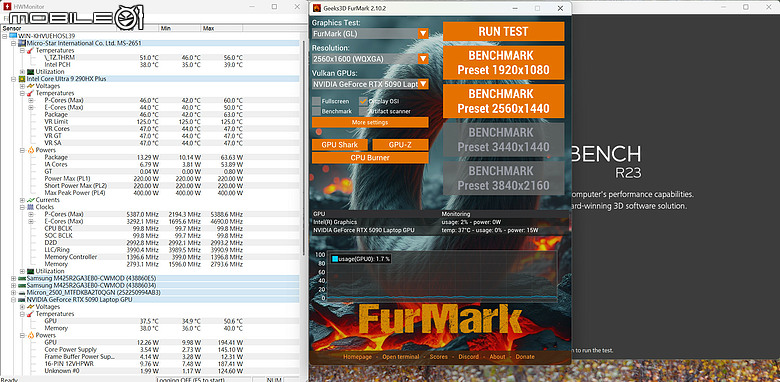Expand the second Samsung memory module (43886034)
780x382 pixels.
13,286
